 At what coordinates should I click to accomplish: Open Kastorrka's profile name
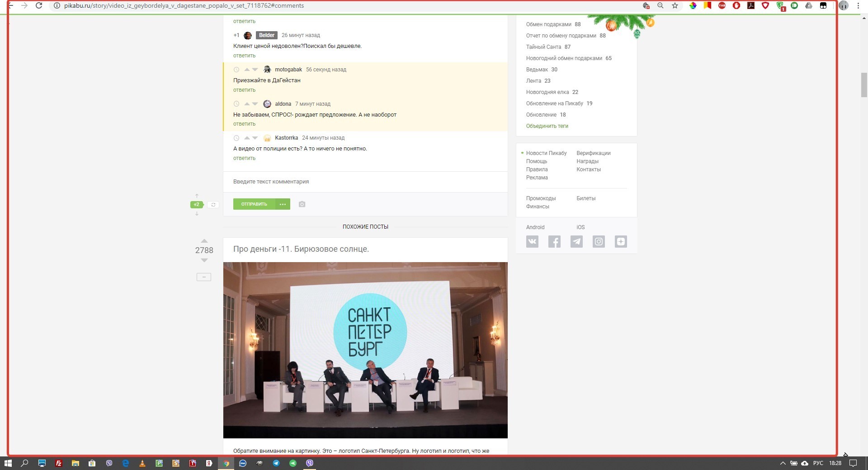(286, 138)
